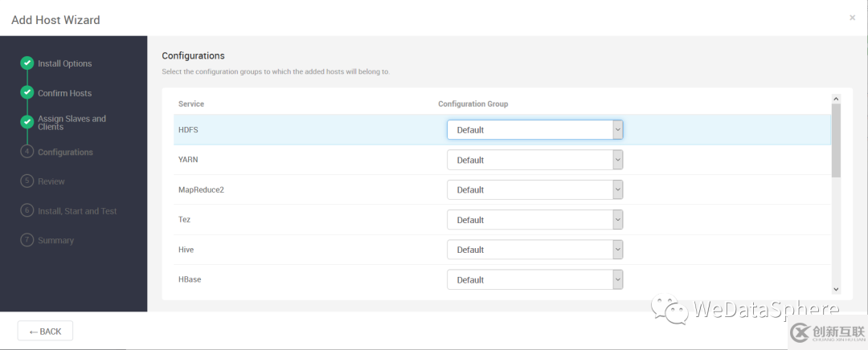868x350 pixels.
Task: Click the Assign Slaves and Clients checkmark icon
Action: [x=27, y=122]
